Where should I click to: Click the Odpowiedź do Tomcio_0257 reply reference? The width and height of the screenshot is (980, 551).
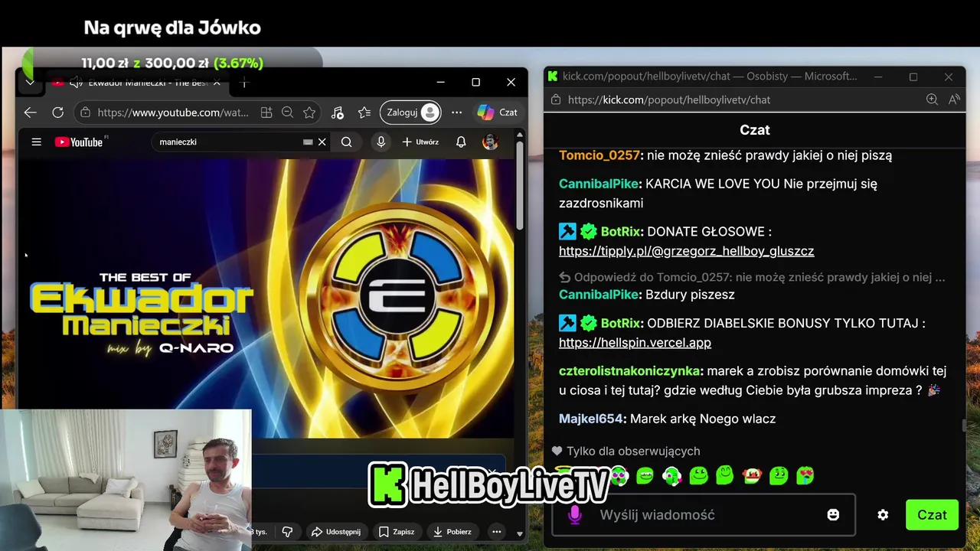[752, 277]
